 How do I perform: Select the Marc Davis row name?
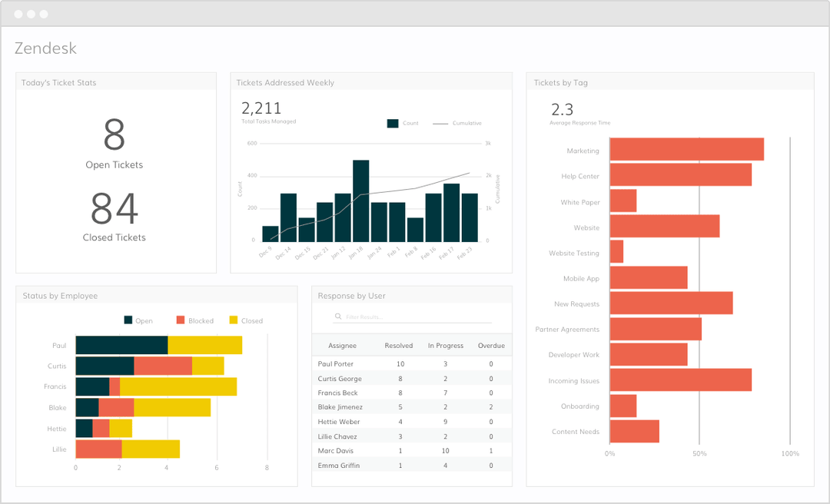[x=336, y=450]
